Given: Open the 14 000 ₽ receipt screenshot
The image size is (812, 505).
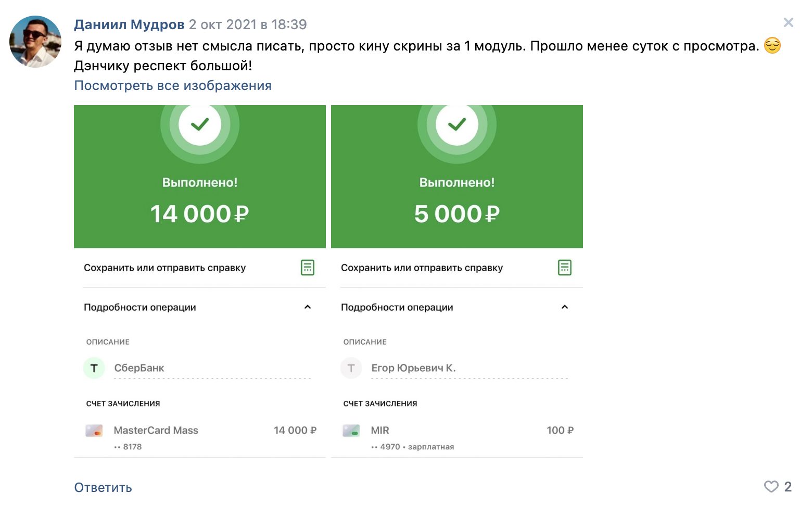Looking at the screenshot, I should pyautogui.click(x=200, y=281).
